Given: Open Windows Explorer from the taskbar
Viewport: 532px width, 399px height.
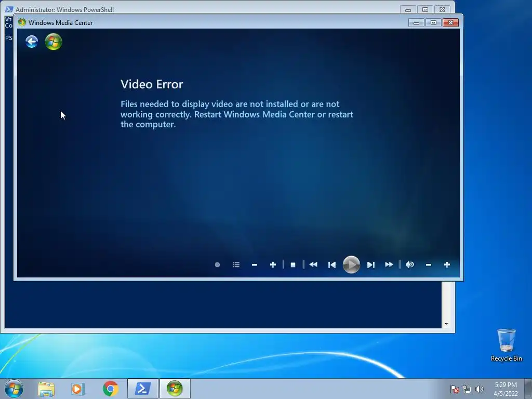Looking at the screenshot, I should [46, 389].
